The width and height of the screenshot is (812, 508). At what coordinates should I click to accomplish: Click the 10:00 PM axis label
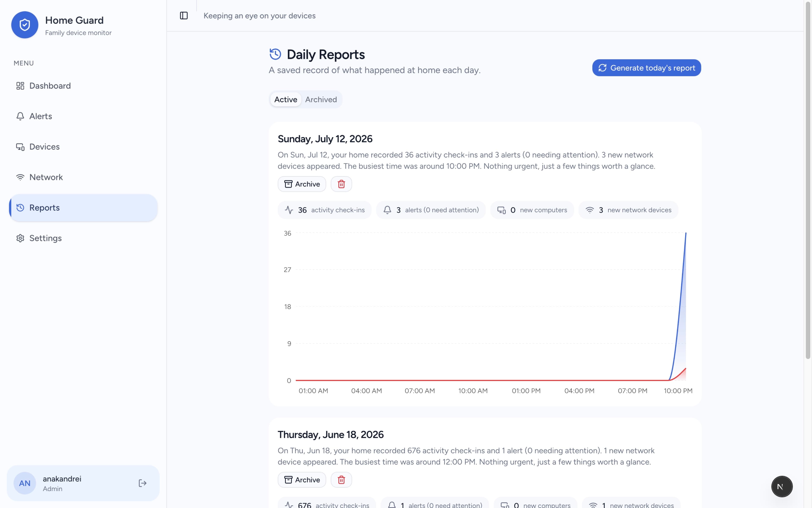pos(678,391)
